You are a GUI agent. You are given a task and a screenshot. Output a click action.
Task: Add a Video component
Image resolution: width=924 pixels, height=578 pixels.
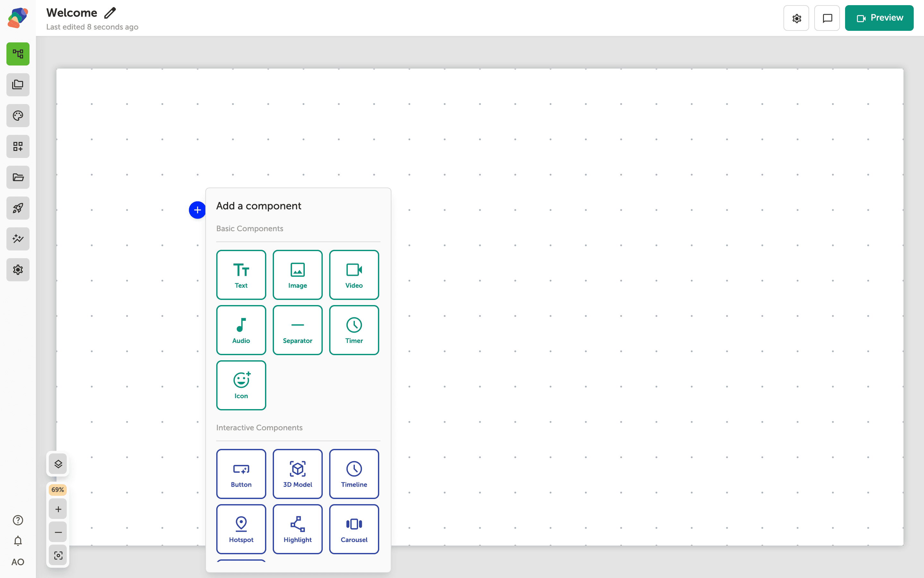point(354,275)
